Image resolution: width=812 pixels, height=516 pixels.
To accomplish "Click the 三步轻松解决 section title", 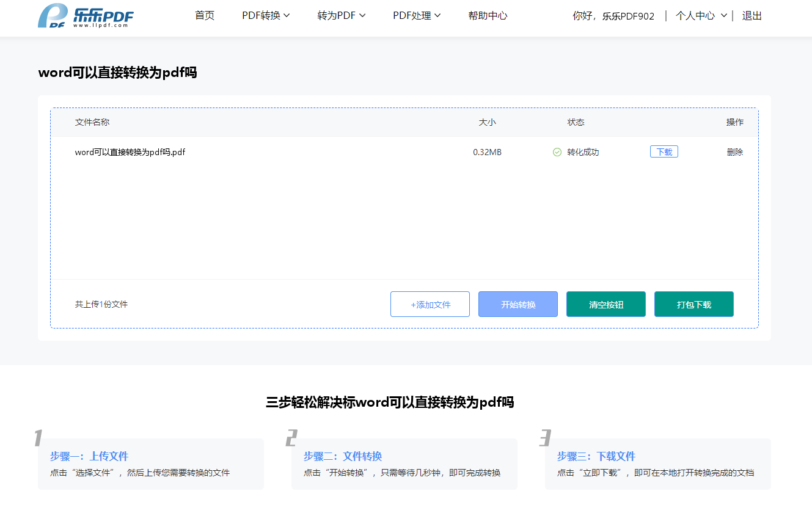I will pyautogui.click(x=390, y=402).
